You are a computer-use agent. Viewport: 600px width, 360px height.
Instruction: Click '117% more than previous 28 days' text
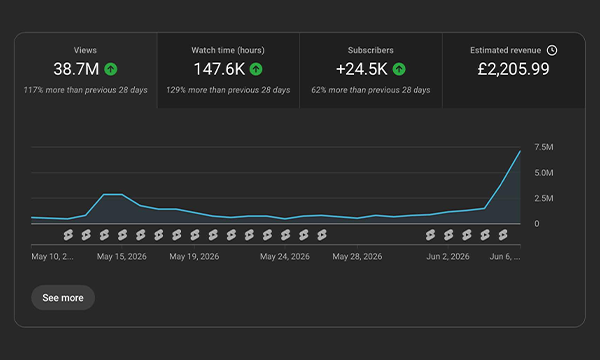tap(85, 90)
